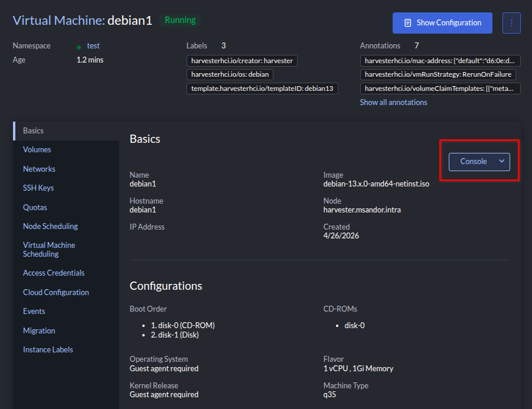Open the Cloud Configuration tab
The height and width of the screenshot is (409, 532).
click(56, 293)
